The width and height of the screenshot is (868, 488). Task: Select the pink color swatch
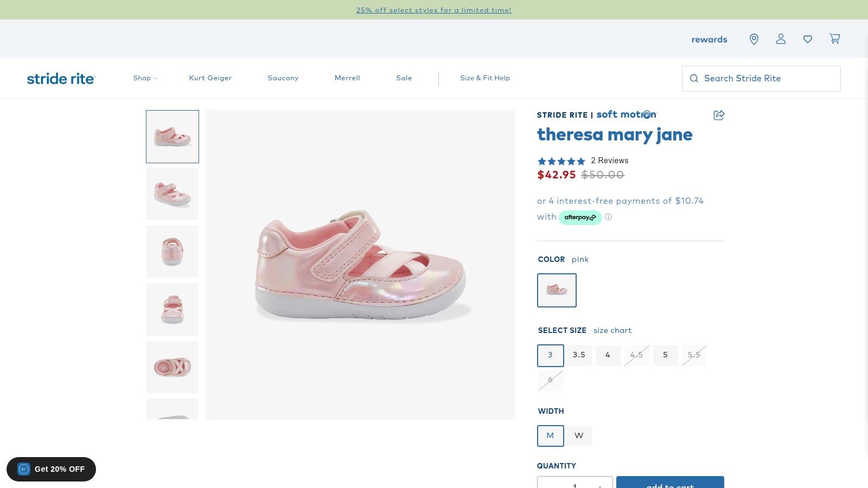(x=557, y=290)
